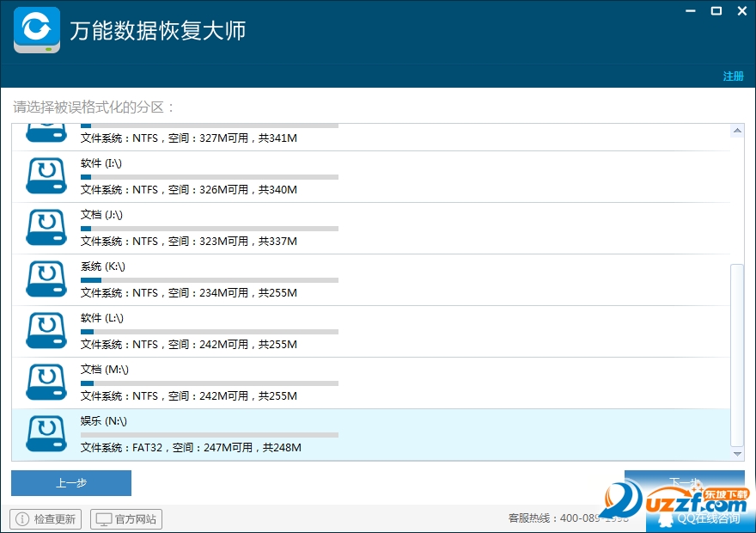Visit the 官方网站 button

[x=126, y=519]
